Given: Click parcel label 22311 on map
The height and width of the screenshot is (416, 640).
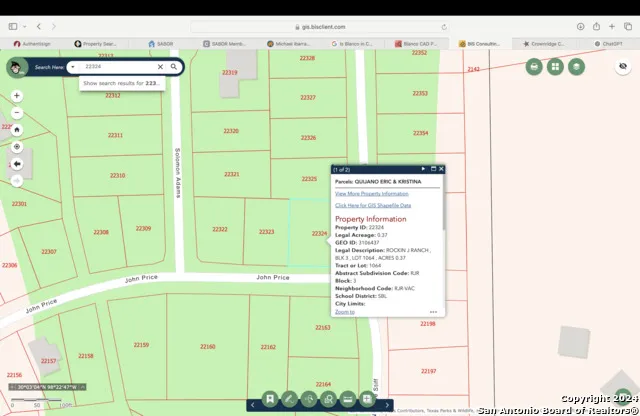Looking at the screenshot, I should (115, 135).
